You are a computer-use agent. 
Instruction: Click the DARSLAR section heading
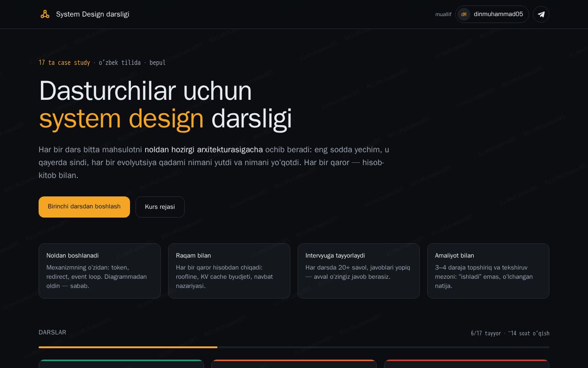click(x=52, y=333)
